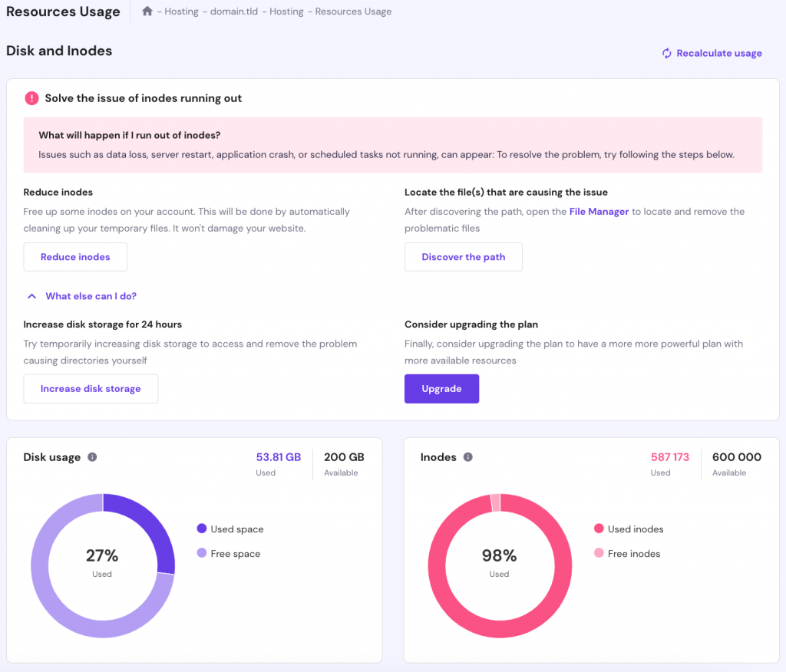Open the File Manager link
This screenshot has width=786, height=672.
tap(599, 212)
